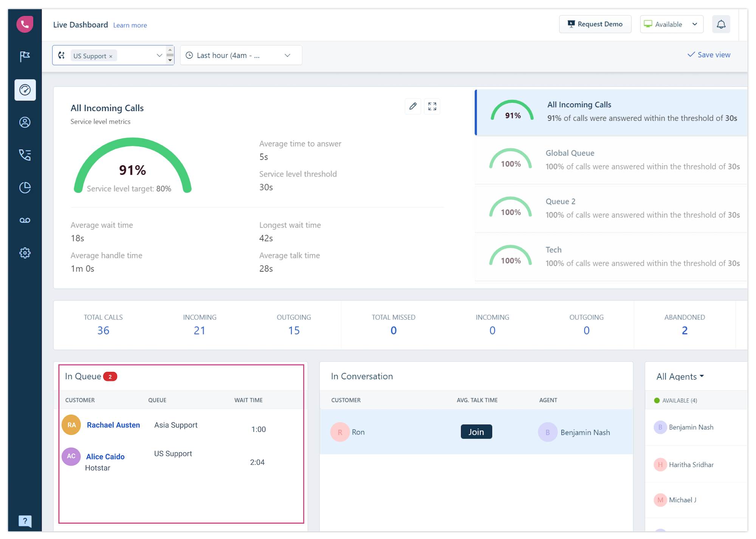756x539 pixels.
Task: Click the Abandoned calls value 2
Action: click(x=685, y=331)
